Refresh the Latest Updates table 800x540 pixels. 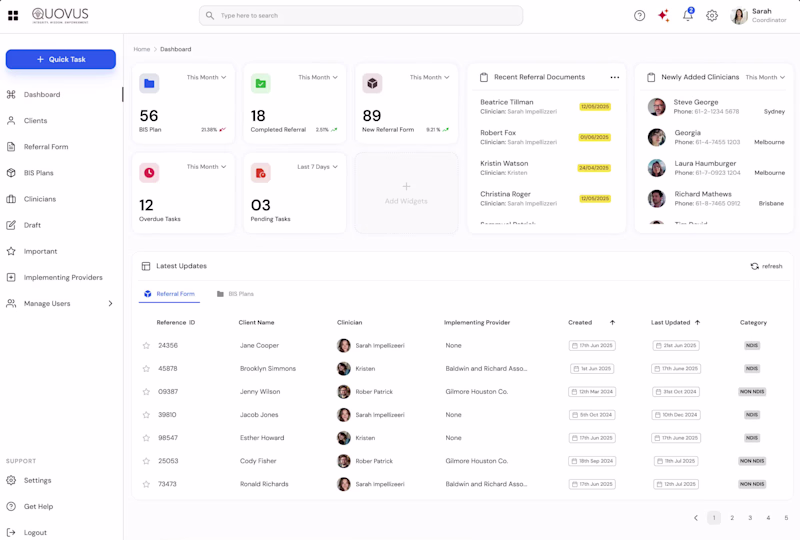point(766,266)
